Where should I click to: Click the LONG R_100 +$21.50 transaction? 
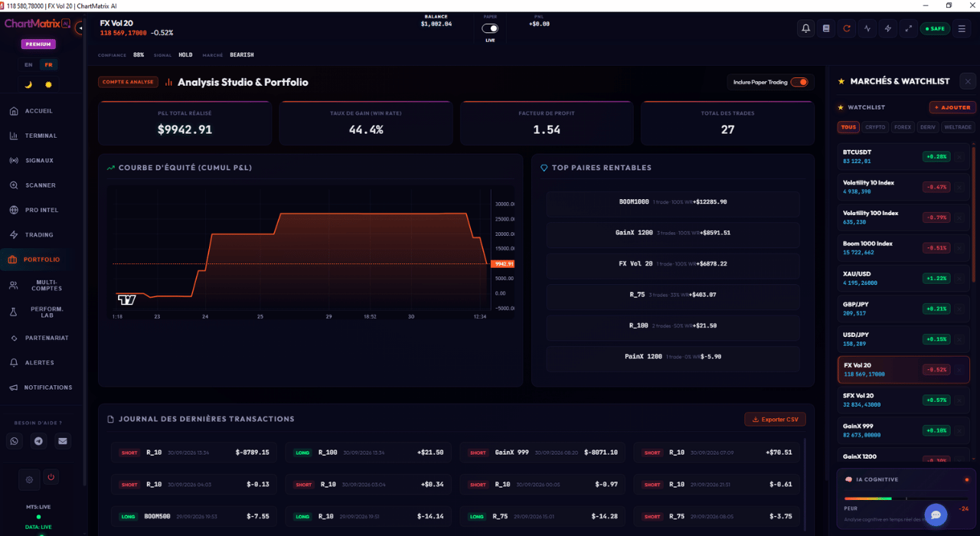pos(368,453)
